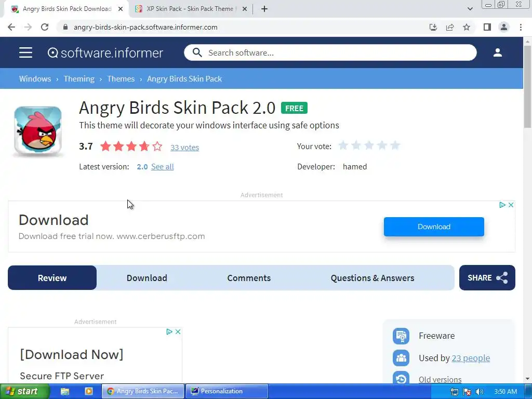Go to Themes breadcrumb link
This screenshot has height=399, width=532.
121,79
